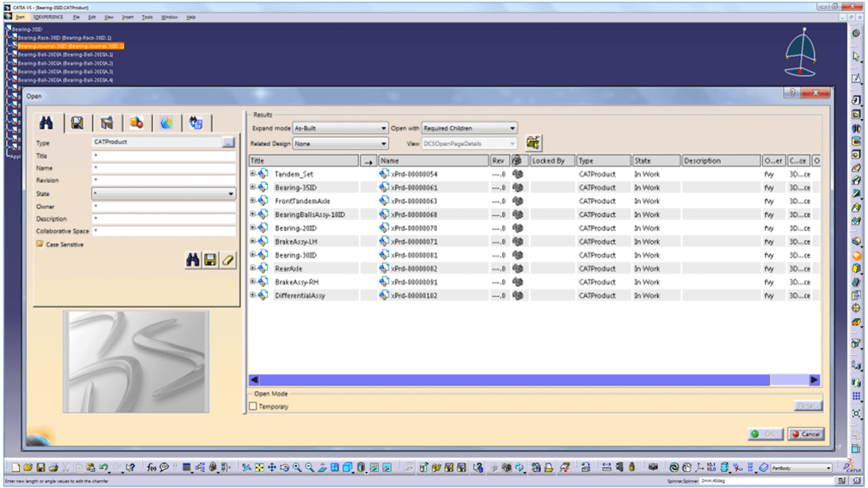The width and height of the screenshot is (868, 488).
Task: Click the compass in the 3D viewport
Action: coord(801,52)
